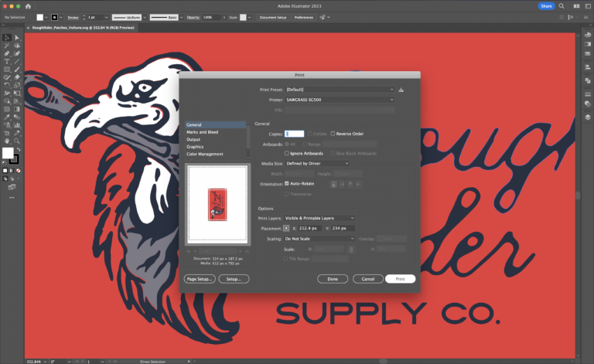The image size is (594, 364).
Task: Open Media Size dropdown
Action: [317, 164]
